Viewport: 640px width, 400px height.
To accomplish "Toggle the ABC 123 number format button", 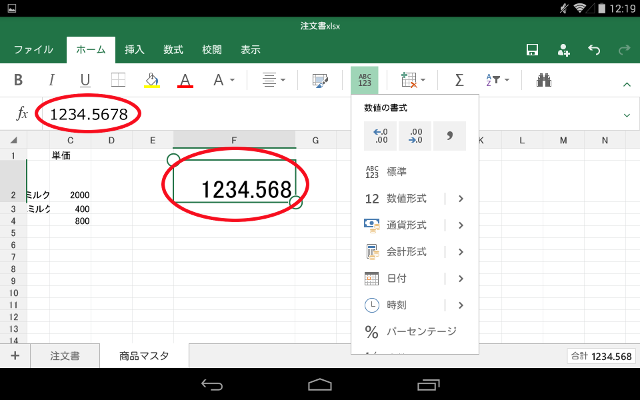I will pos(364,80).
